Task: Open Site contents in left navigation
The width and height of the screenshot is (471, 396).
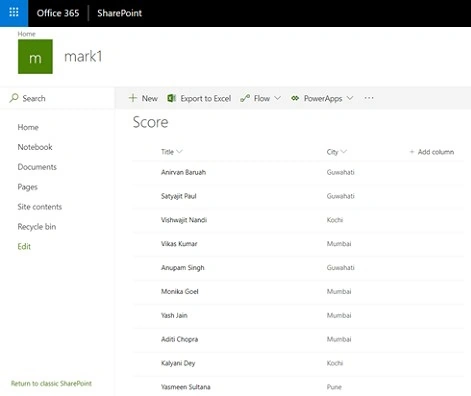Action: click(x=40, y=207)
